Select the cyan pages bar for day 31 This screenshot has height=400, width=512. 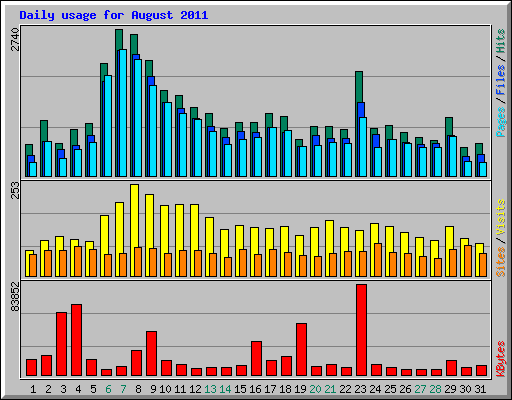(483, 169)
